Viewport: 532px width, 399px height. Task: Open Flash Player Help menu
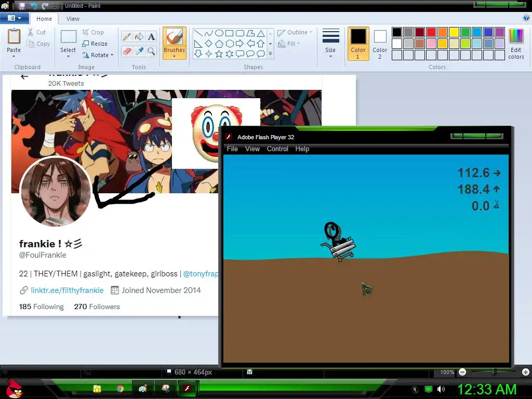point(302,149)
